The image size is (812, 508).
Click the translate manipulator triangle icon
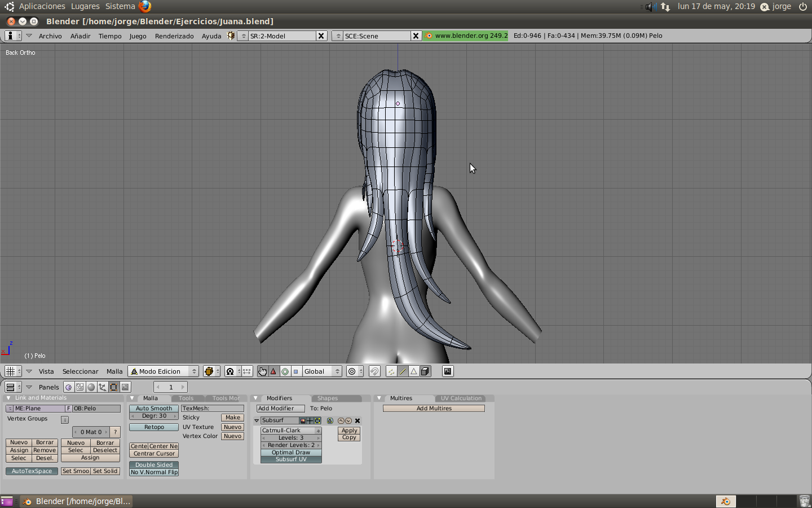[273, 371]
